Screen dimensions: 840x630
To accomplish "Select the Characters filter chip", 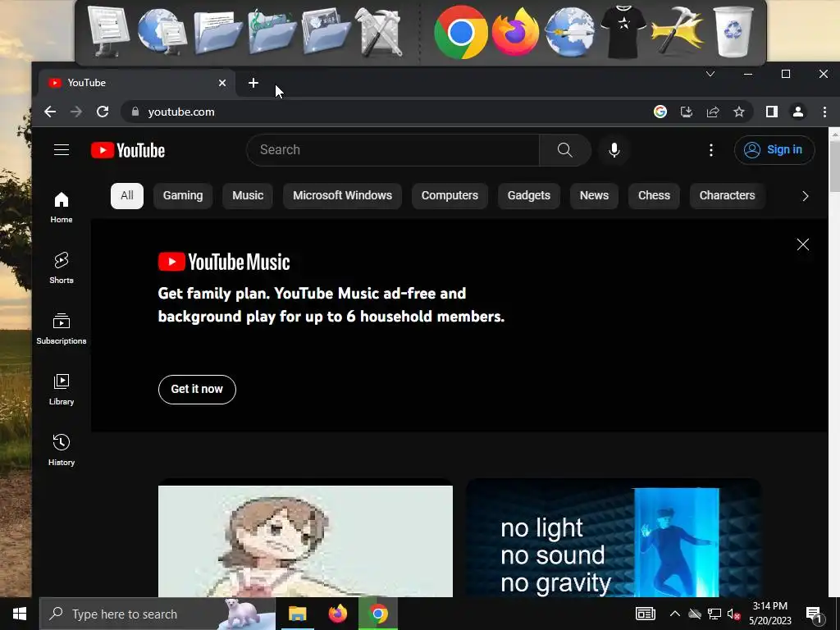I will [727, 195].
